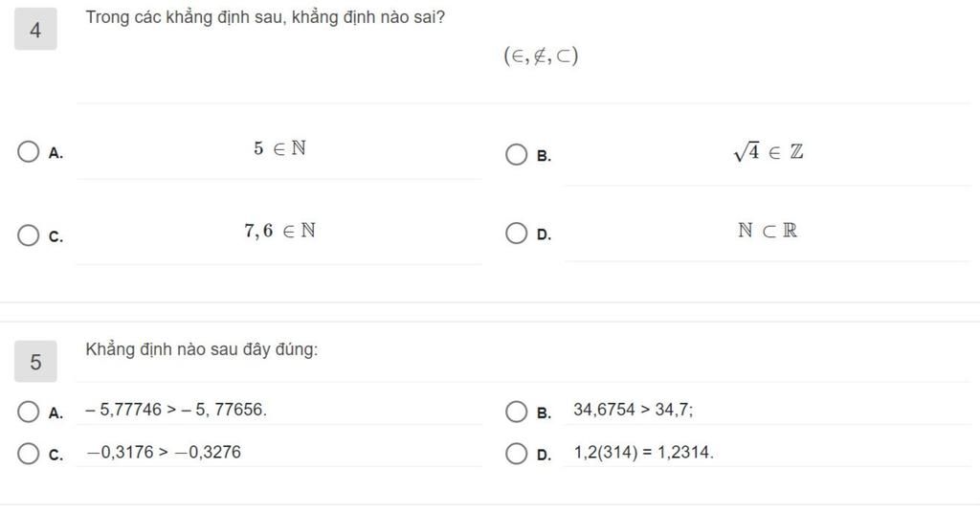
Task: Click the text 34,6754 > 34,7
Action: click(x=634, y=410)
